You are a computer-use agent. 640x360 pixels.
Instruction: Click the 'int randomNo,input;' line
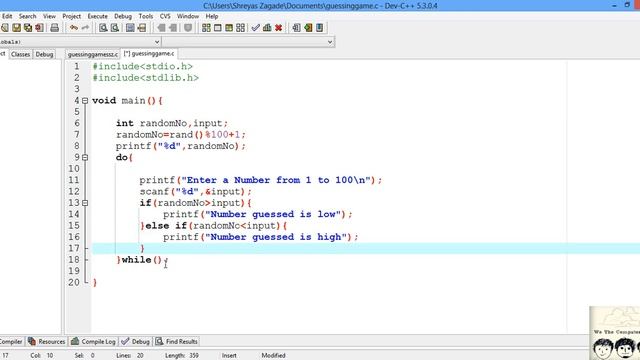pyautogui.click(x=171, y=123)
